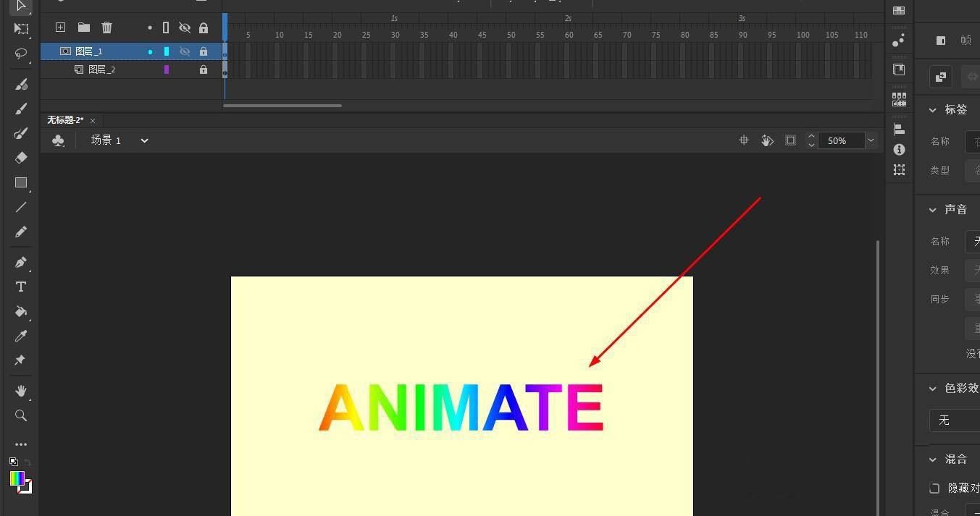Open the zoom percentage dropdown arrow
Screen dimensions: 980x516
point(871,140)
